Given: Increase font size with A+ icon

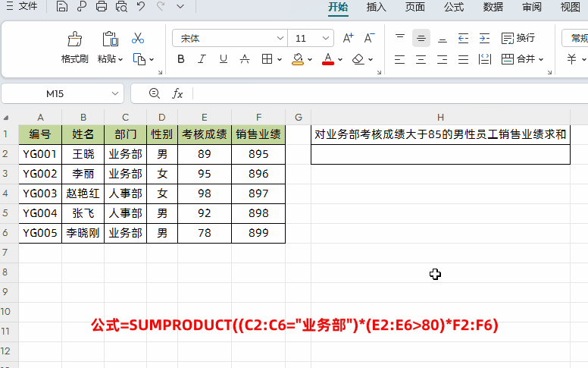Looking at the screenshot, I should tap(349, 38).
